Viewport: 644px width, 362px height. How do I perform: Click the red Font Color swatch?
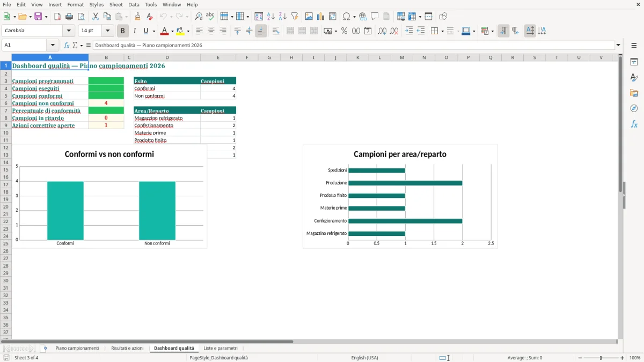(164, 31)
